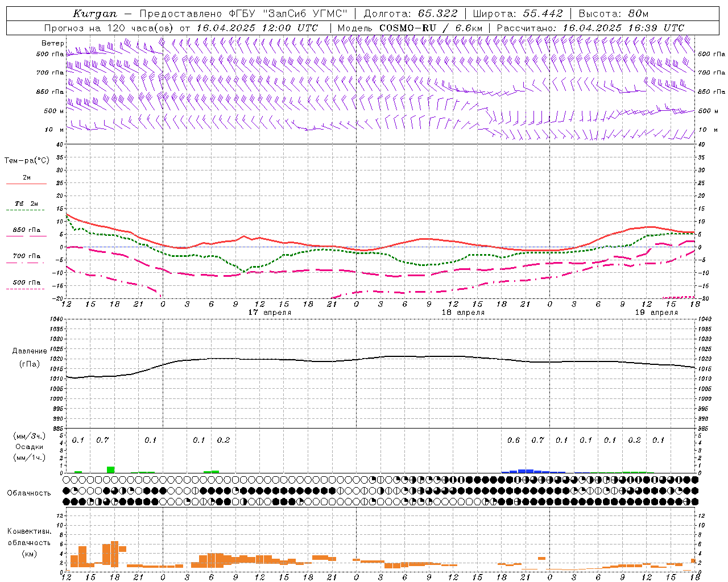728x582 pixels.
Task: Click the Конвективн. convective cloud label
Action: click(x=30, y=531)
